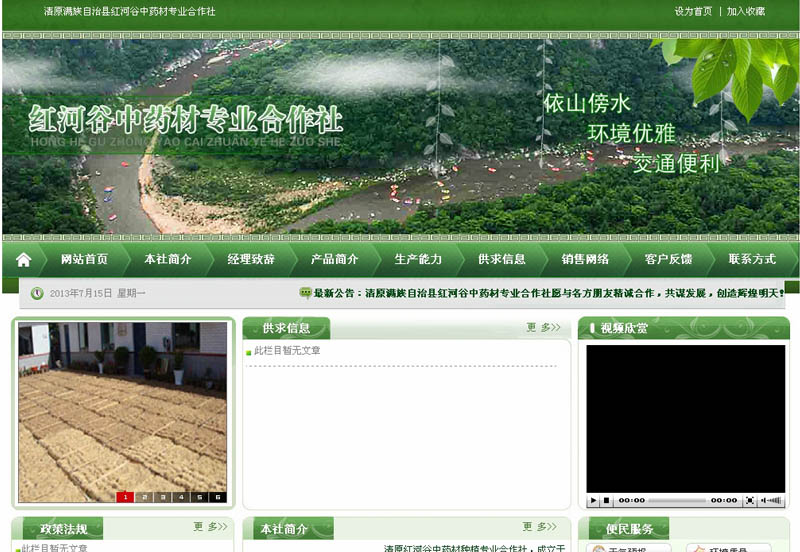Click the 设为首页 link
This screenshot has width=800, height=552.
click(x=693, y=12)
